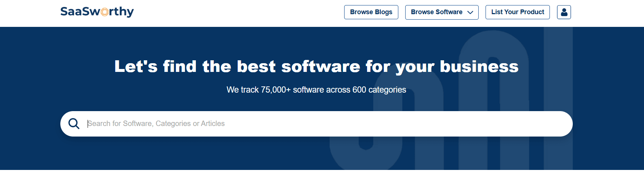
Task: Click the "Articles" placeholder word in search
Action: pyautogui.click(x=213, y=124)
